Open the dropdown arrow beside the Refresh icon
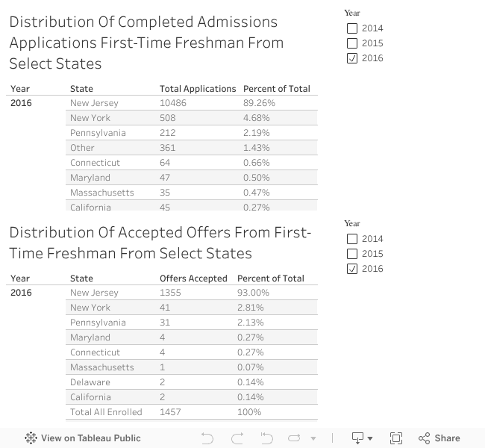This screenshot has height=448, width=485. 313,439
